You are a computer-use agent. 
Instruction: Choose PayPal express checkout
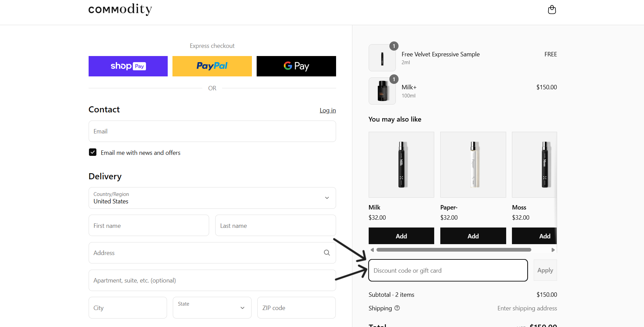212,66
